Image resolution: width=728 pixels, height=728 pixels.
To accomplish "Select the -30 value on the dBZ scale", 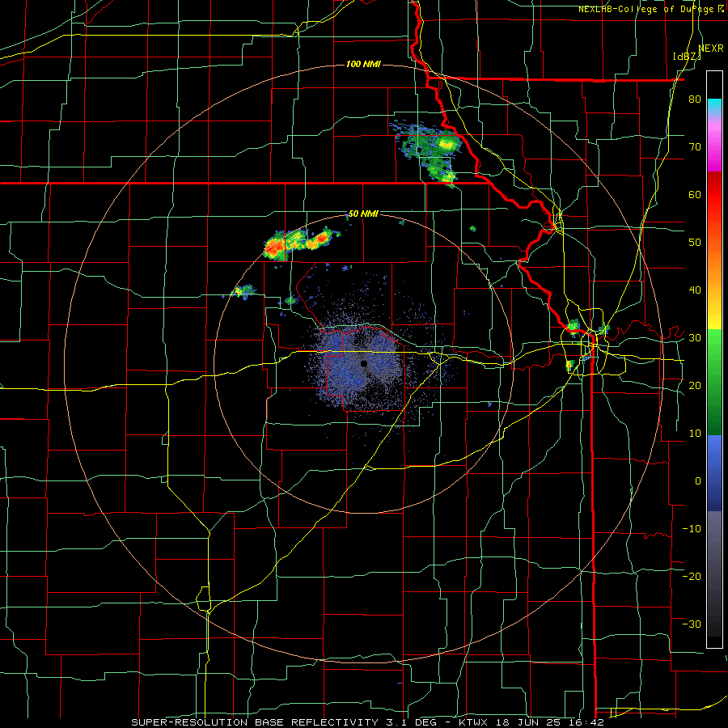I will click(692, 624).
